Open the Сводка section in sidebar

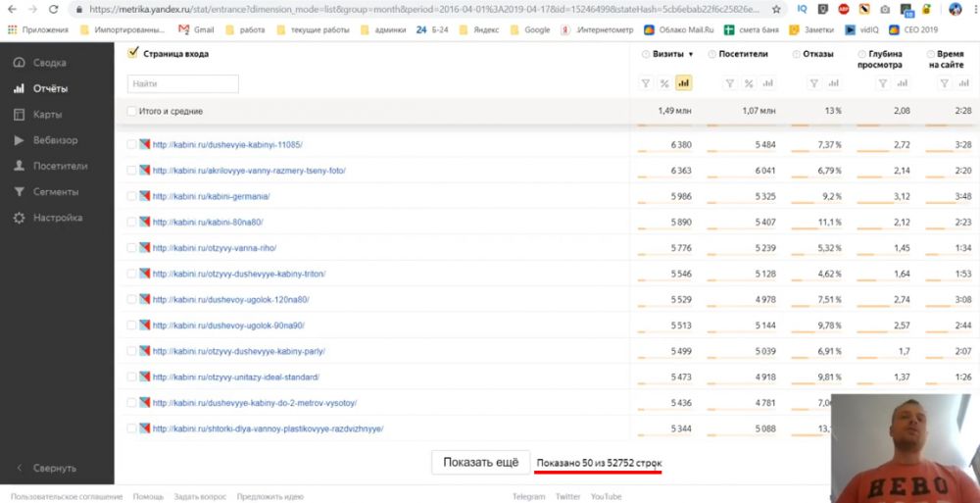point(49,63)
